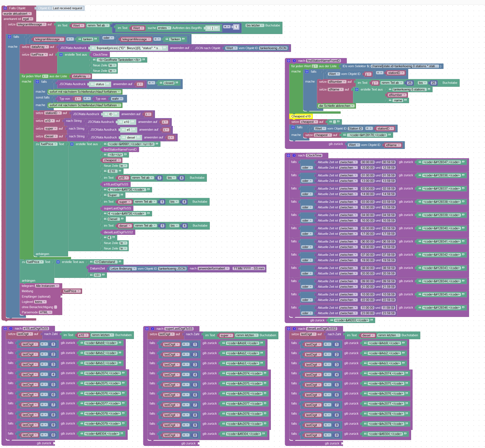Open Loglevel 'keins' dropdown
This screenshot has height=448, width=485.
(40, 302)
